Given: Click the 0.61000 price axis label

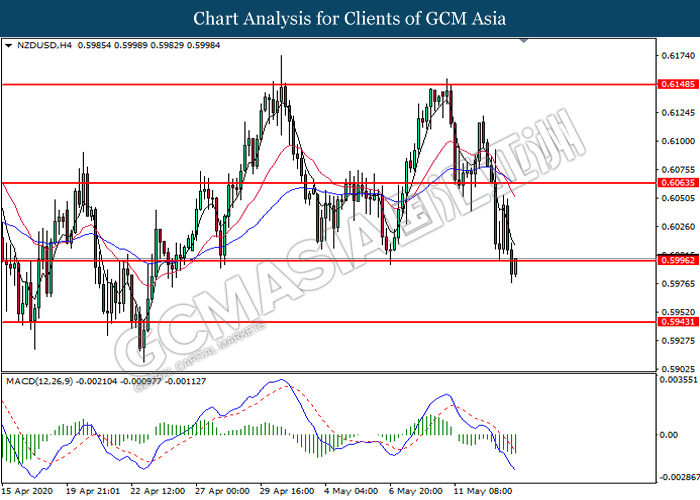Looking at the screenshot, I should (678, 141).
